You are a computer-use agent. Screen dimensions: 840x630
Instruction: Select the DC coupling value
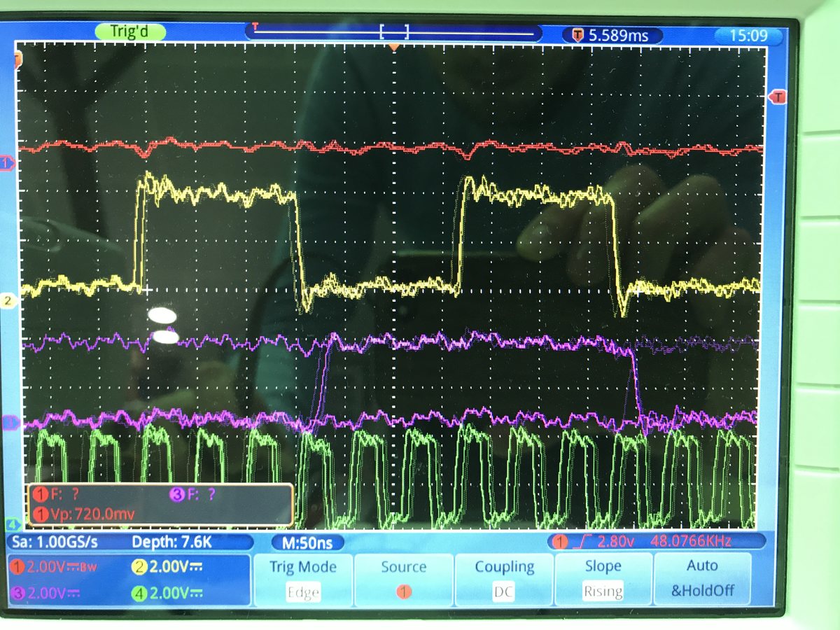pyautogui.click(x=503, y=591)
